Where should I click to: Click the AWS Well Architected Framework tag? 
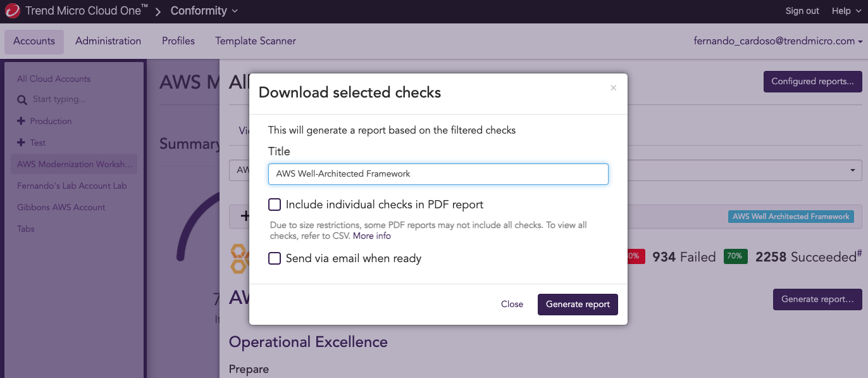pos(791,217)
